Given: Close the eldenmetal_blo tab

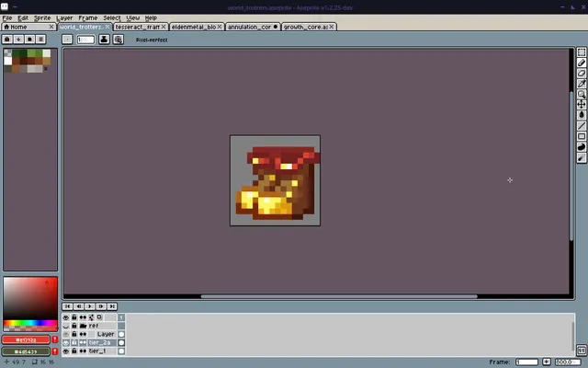Looking at the screenshot, I should tap(220, 27).
